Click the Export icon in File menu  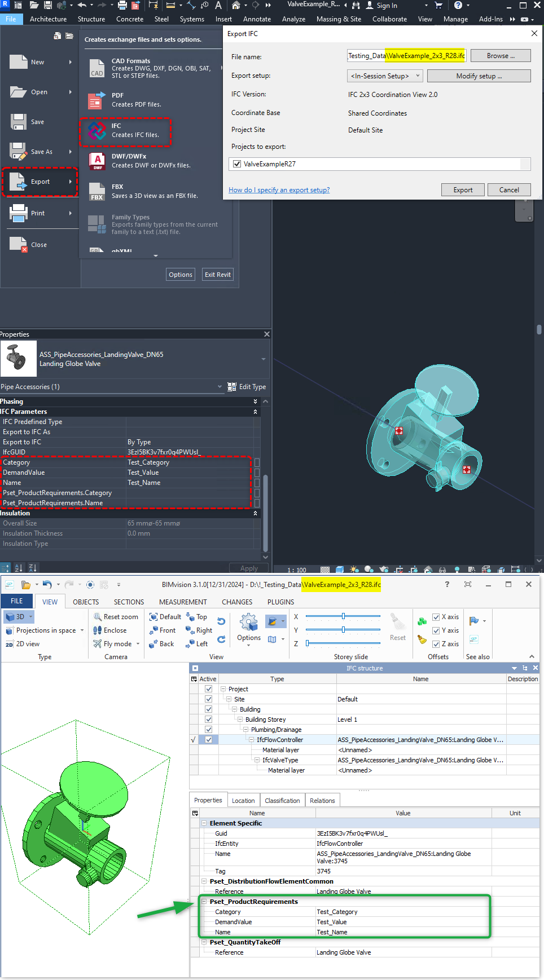coord(18,182)
